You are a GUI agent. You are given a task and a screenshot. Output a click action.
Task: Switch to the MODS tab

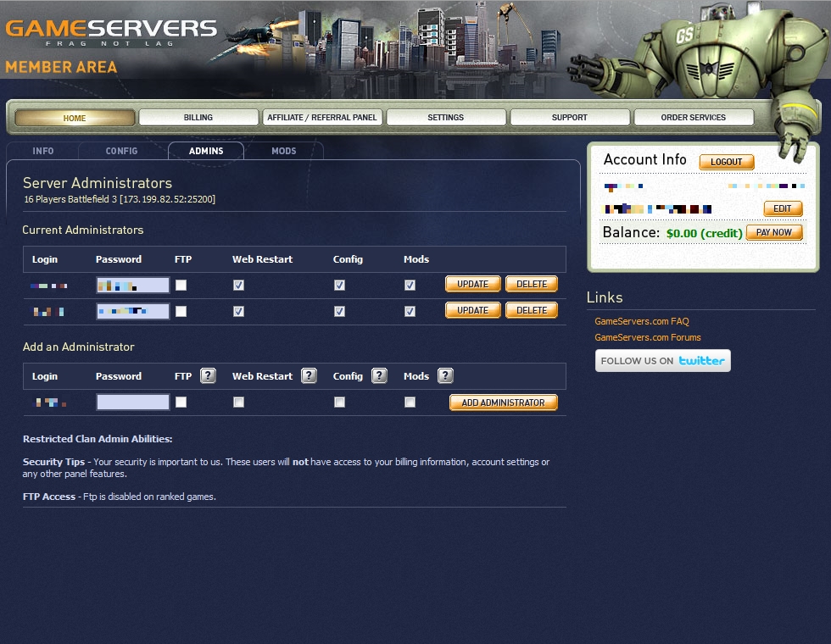click(284, 151)
